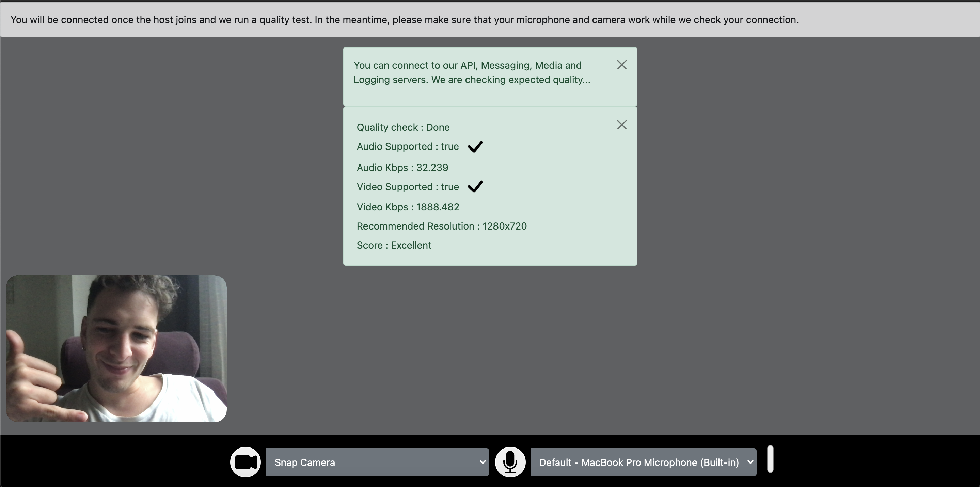Open the MacBook Pro Microphone dropdown
Screen dimensions: 980x487
644,462
